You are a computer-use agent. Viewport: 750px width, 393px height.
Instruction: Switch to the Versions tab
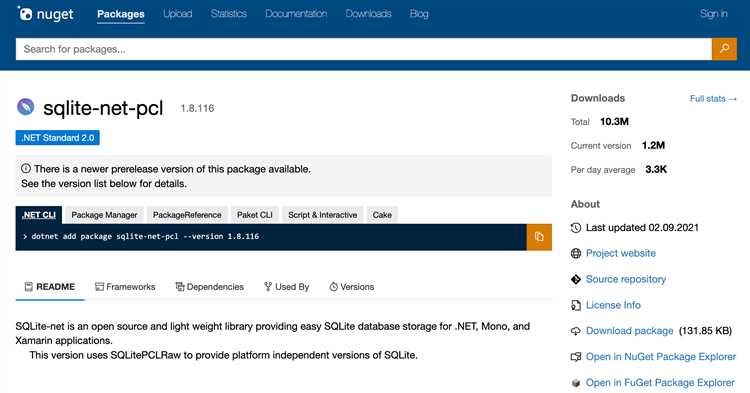(x=352, y=287)
